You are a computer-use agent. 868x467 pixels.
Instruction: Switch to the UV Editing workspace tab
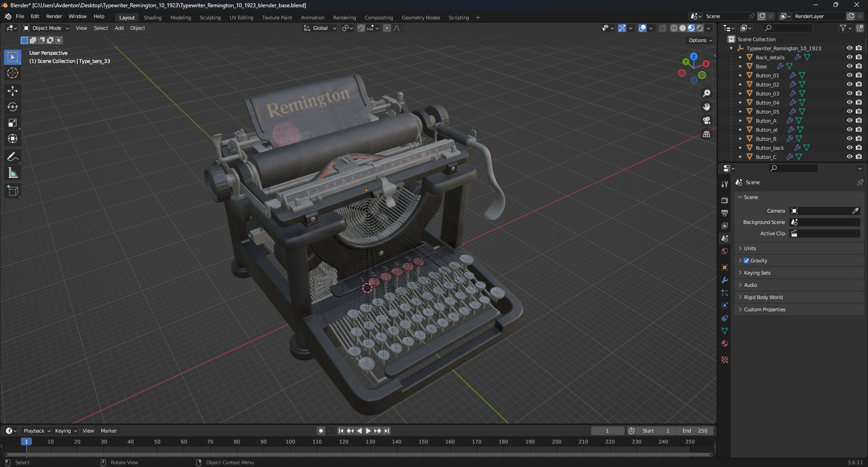point(241,18)
